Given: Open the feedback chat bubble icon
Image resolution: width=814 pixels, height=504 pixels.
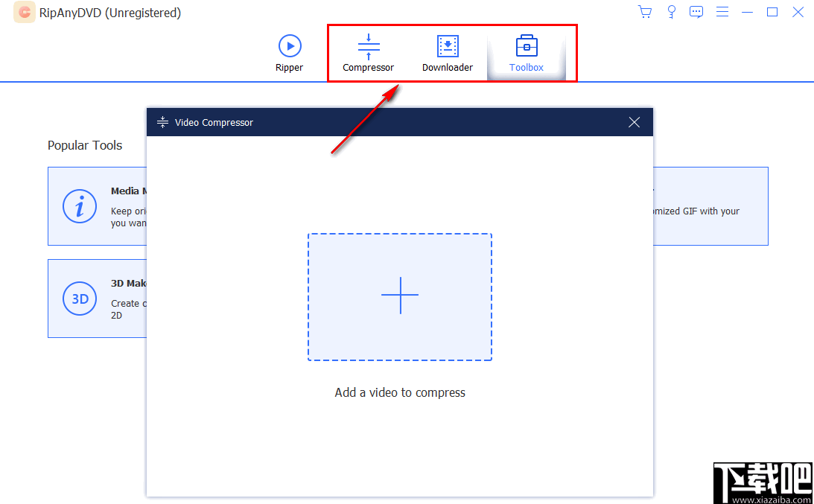Looking at the screenshot, I should (696, 12).
